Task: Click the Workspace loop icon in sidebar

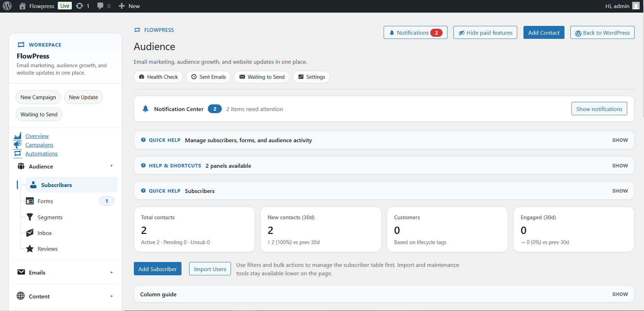Action: (21, 44)
